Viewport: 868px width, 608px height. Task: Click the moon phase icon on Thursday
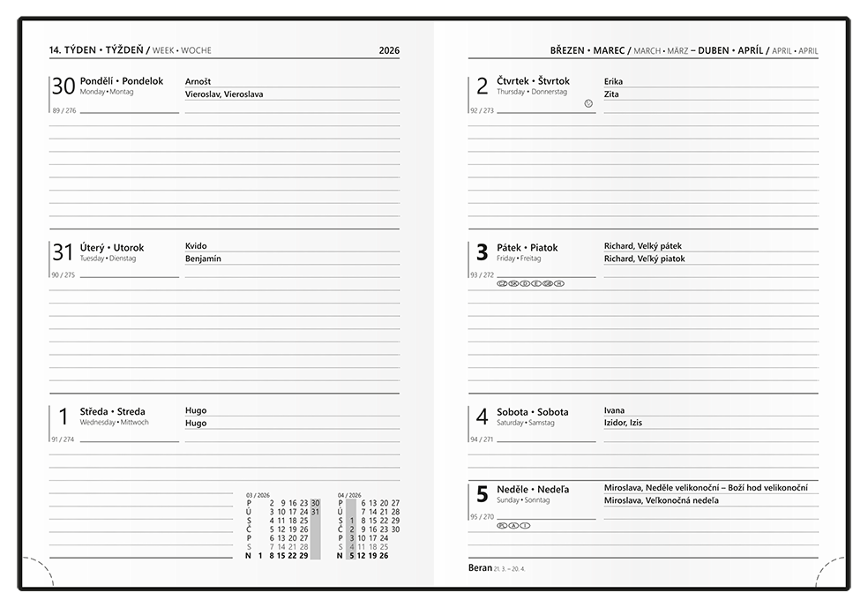click(588, 104)
